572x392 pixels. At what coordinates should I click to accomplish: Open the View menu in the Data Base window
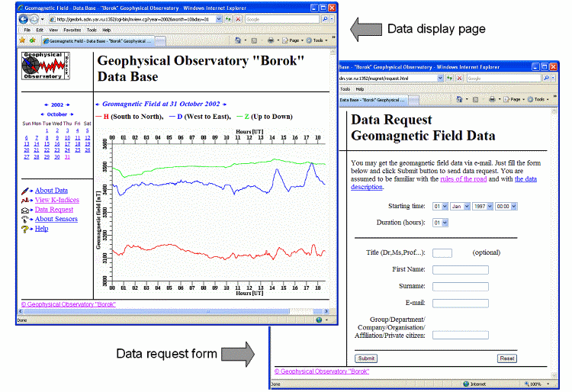(x=53, y=30)
